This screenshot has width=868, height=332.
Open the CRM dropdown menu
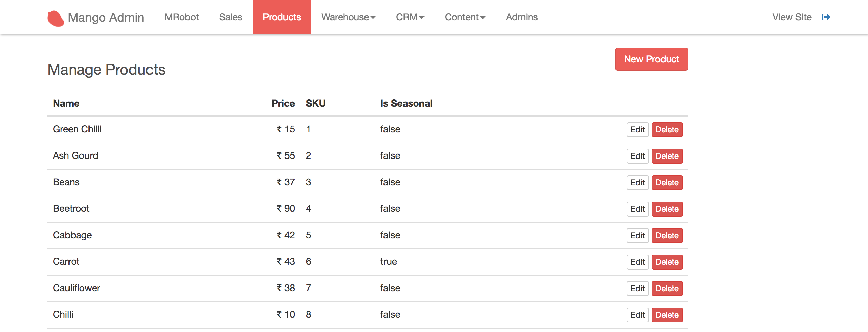point(410,17)
